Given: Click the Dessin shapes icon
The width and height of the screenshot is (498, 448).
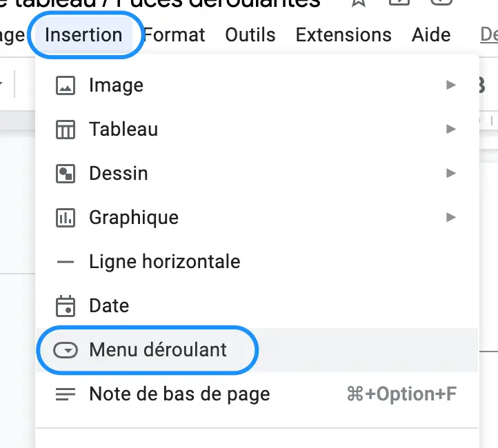Looking at the screenshot, I should click(x=66, y=174).
